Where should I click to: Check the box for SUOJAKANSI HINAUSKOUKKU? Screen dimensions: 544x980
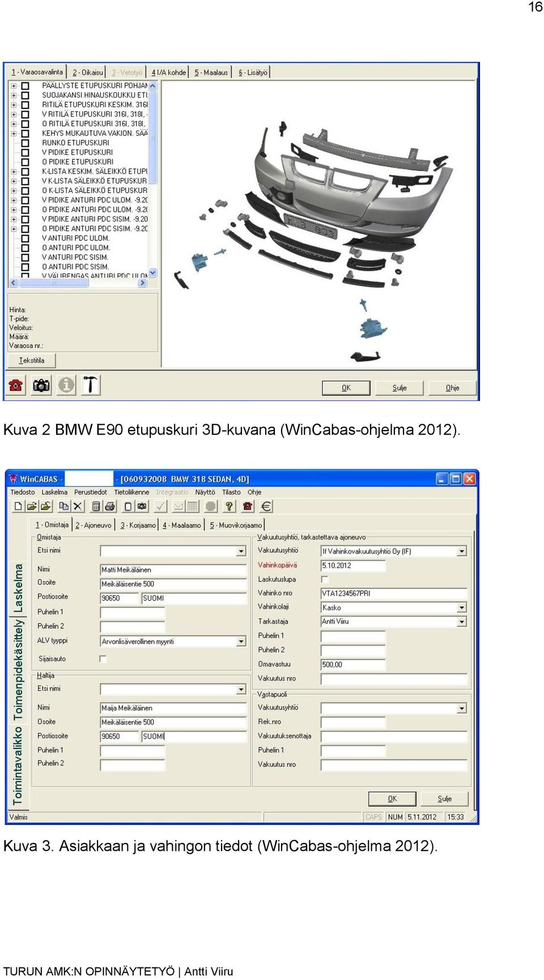click(25, 95)
